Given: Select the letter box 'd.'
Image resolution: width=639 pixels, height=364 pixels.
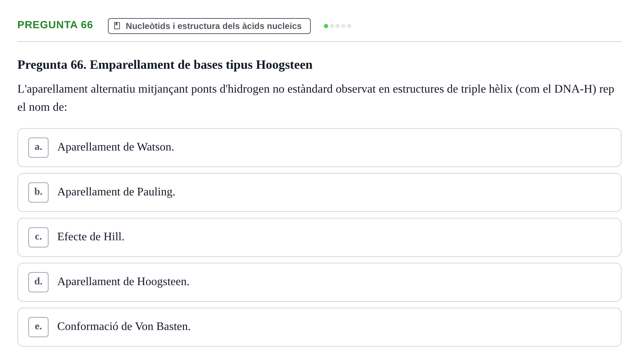Looking at the screenshot, I should [38, 282].
